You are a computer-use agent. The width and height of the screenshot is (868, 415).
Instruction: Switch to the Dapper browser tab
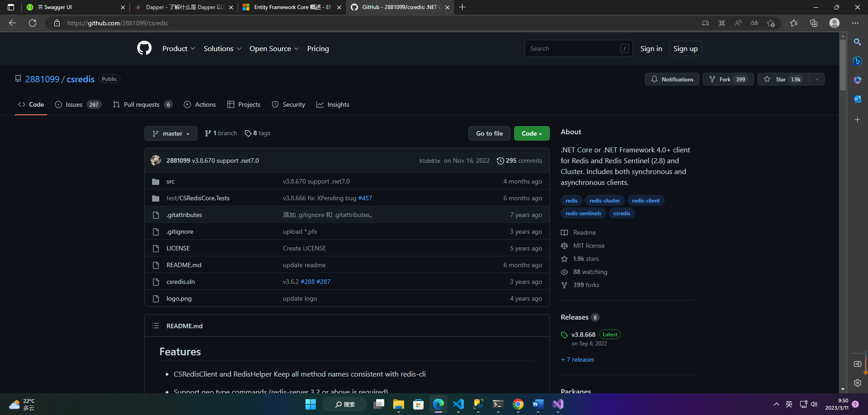(184, 7)
